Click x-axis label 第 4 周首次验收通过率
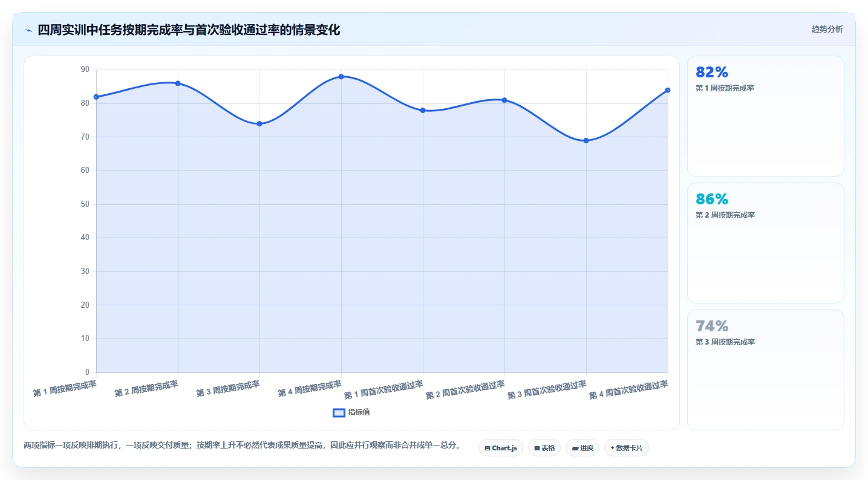This screenshot has width=868, height=480. [x=628, y=390]
